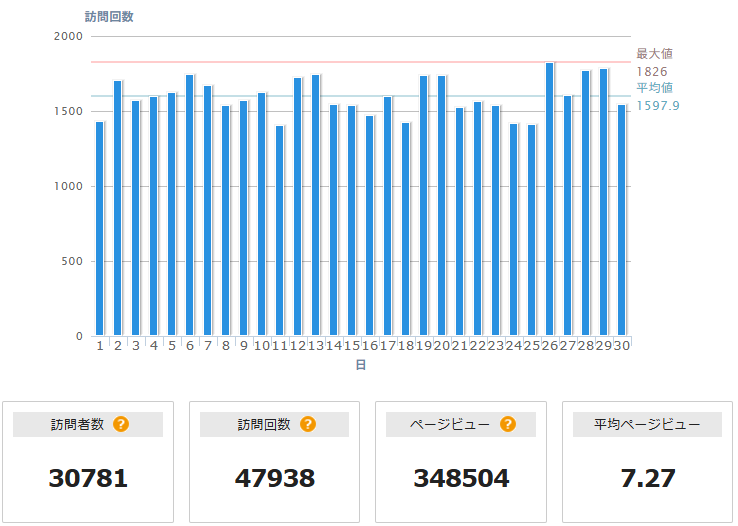
Task: Click the maximum value 1826
Action: click(652, 72)
